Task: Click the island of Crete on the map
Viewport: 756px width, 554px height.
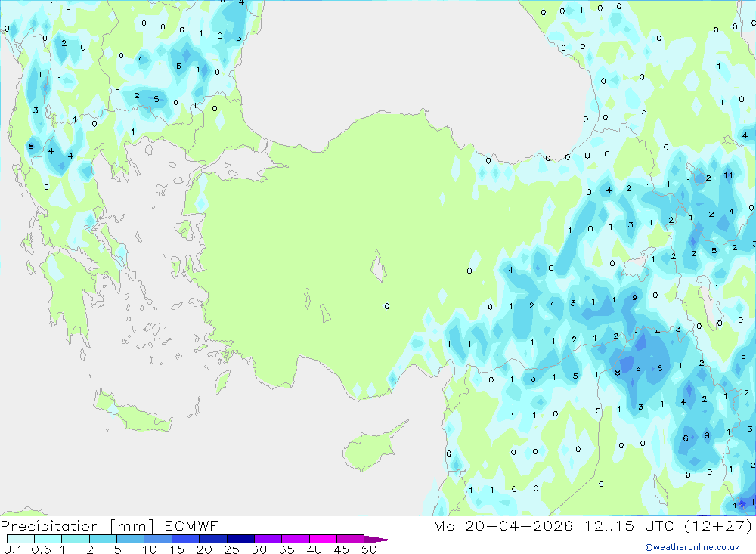Action: pos(132,411)
